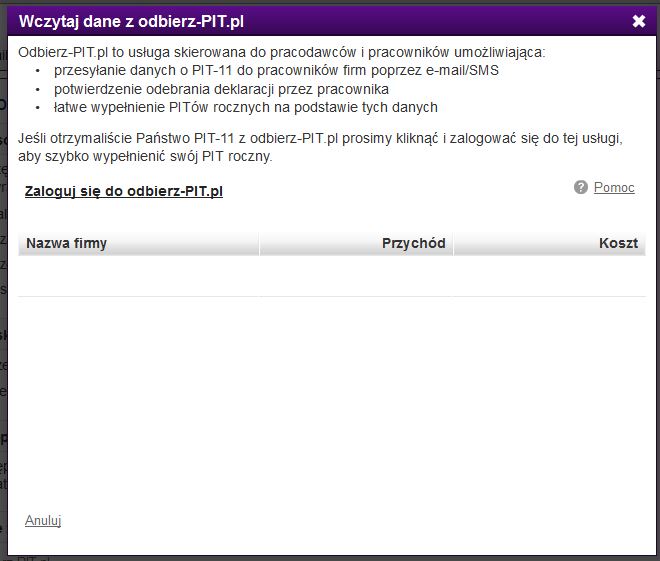The image size is (660, 561).
Task: Click Zaloguj się do odbierz-PIT.pl link
Action: [123, 191]
